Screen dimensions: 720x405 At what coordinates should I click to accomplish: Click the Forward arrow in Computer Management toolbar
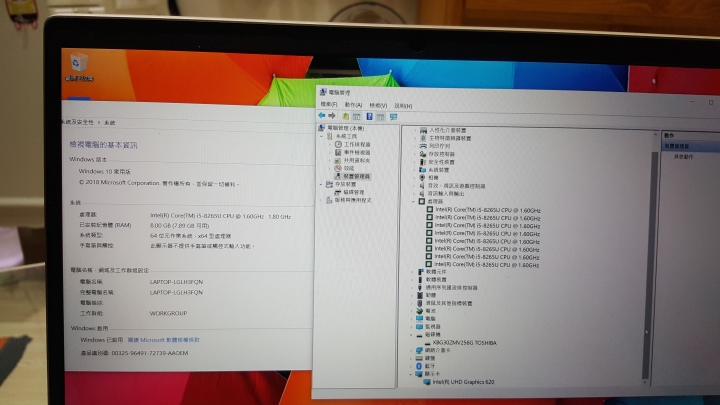click(332, 116)
